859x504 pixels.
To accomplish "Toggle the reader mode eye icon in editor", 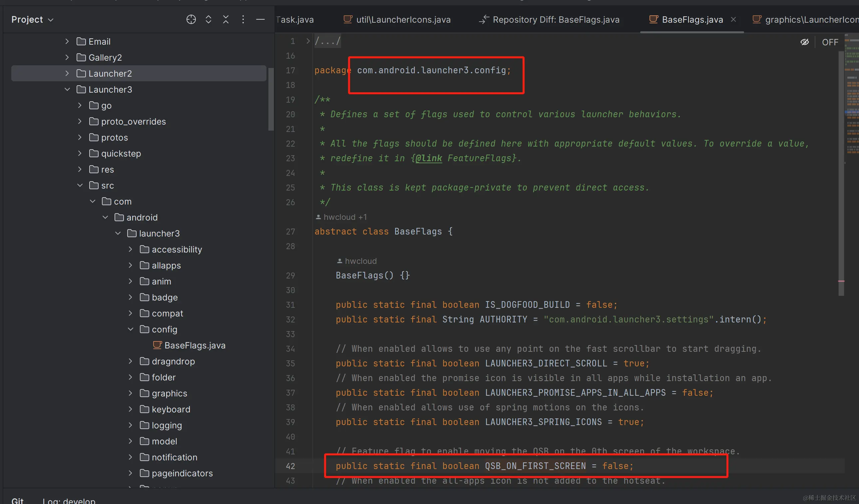I will point(804,42).
